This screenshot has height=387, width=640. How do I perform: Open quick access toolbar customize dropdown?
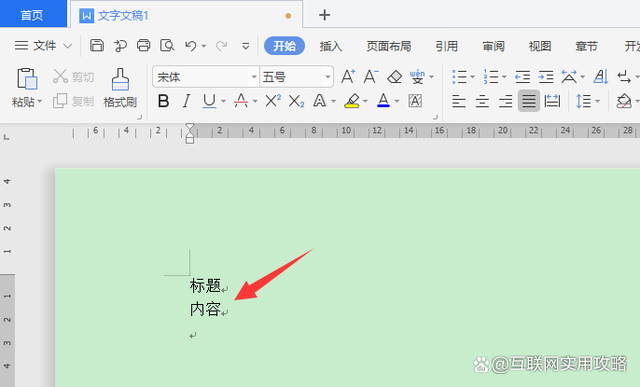pyautogui.click(x=246, y=46)
